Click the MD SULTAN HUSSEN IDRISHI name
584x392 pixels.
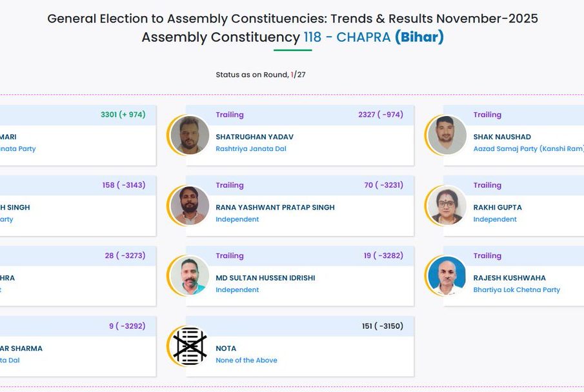pyautogui.click(x=265, y=278)
